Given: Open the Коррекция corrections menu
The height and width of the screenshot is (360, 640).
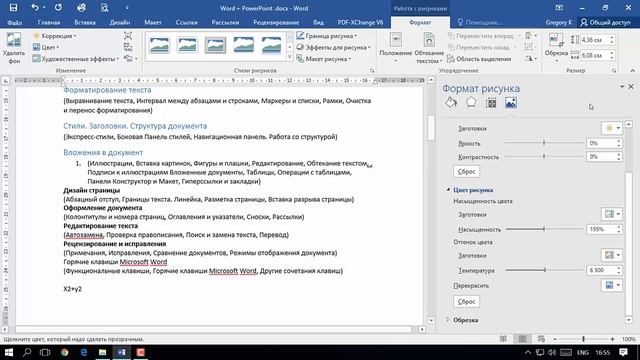Looking at the screenshot, I should pos(54,36).
